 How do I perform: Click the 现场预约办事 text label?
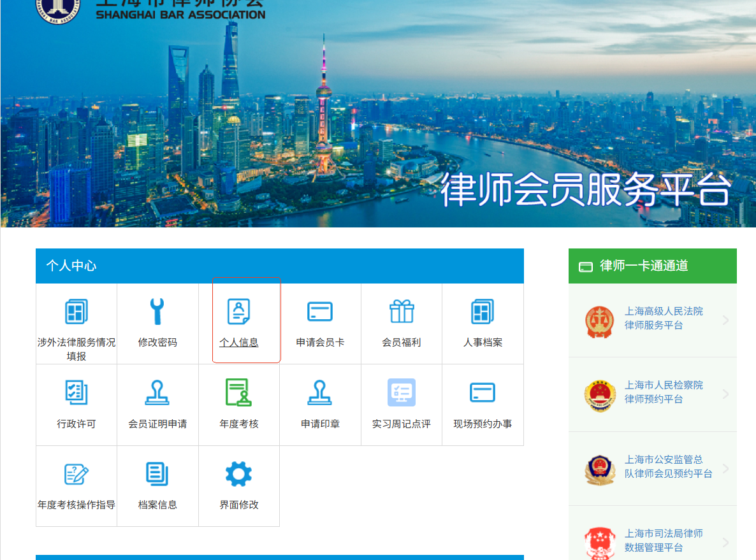(x=483, y=424)
